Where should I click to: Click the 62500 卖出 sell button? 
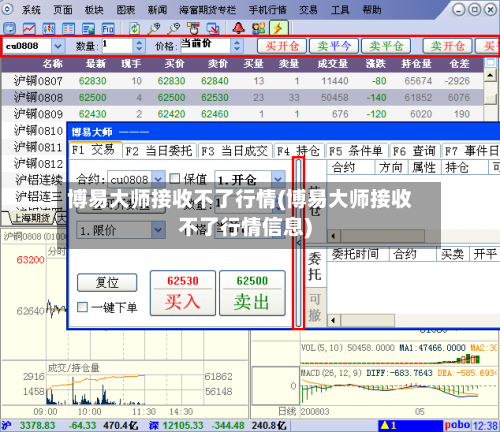coord(252,293)
